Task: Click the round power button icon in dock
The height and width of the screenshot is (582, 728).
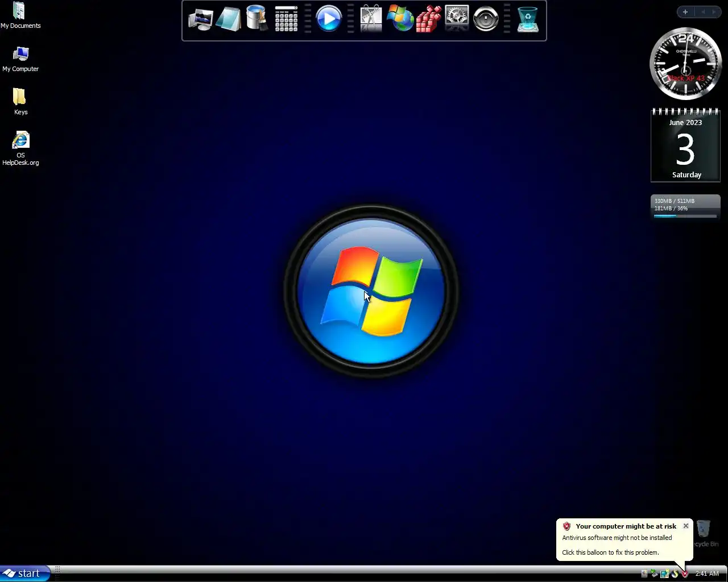Action: coord(486,19)
